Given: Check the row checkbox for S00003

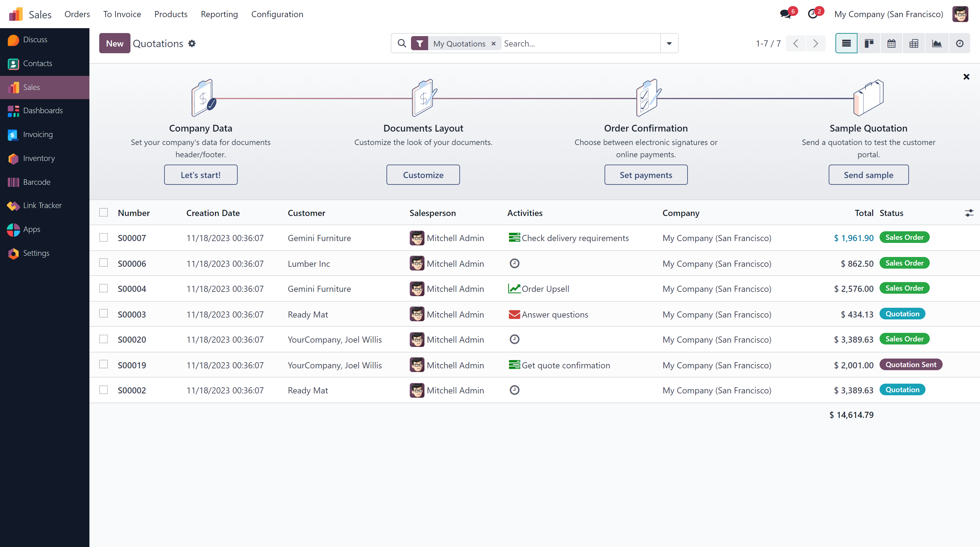Looking at the screenshot, I should click(104, 314).
